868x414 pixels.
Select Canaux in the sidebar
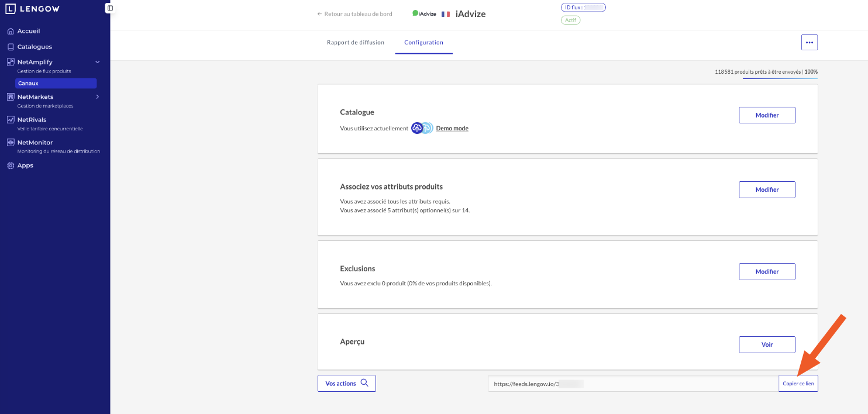click(x=56, y=83)
